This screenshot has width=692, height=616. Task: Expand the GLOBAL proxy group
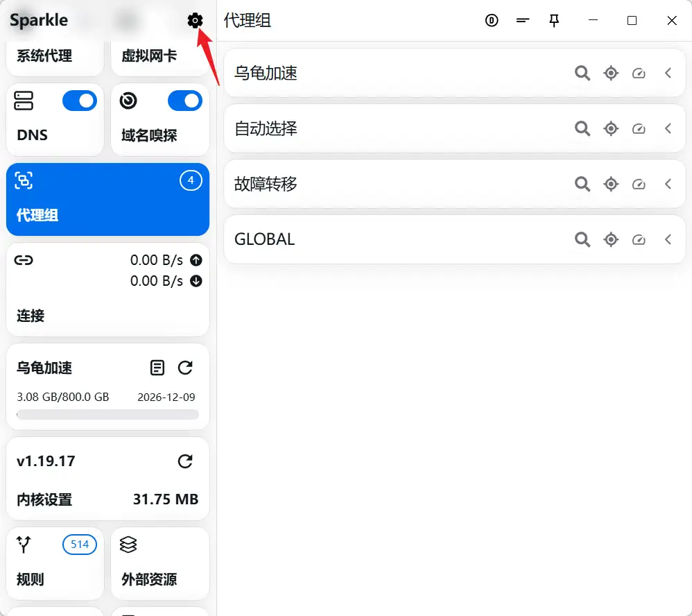(668, 239)
